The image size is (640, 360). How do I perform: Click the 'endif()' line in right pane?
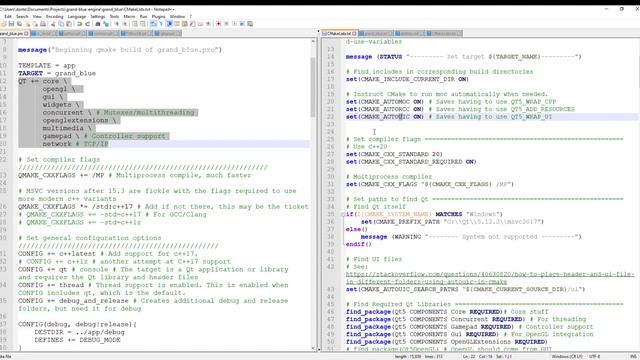[358, 244]
